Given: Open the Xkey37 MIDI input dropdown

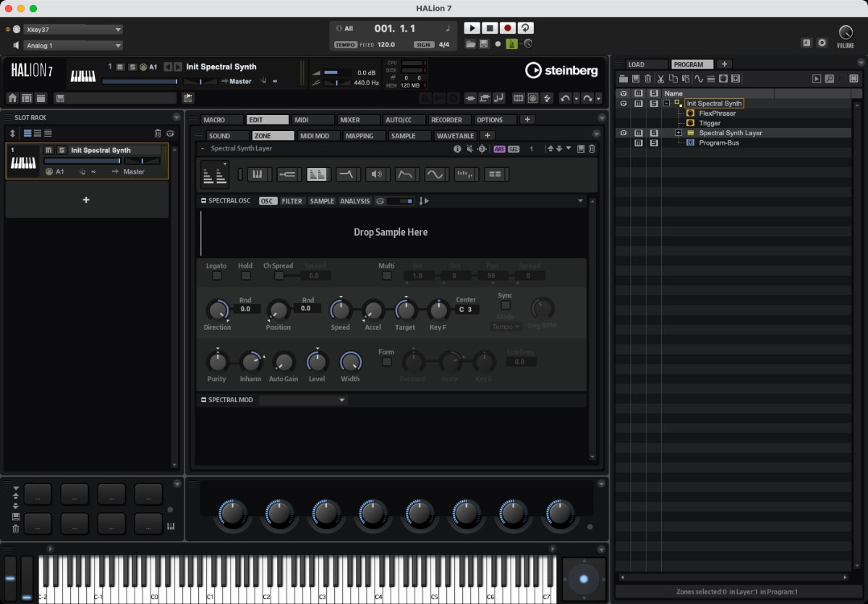Looking at the screenshot, I should [72, 30].
